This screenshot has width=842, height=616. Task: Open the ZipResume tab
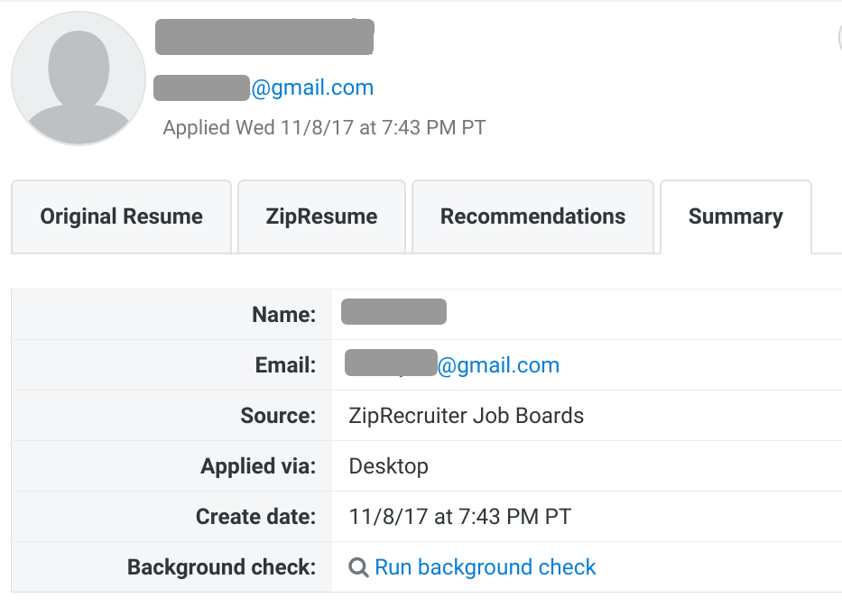[x=320, y=216]
